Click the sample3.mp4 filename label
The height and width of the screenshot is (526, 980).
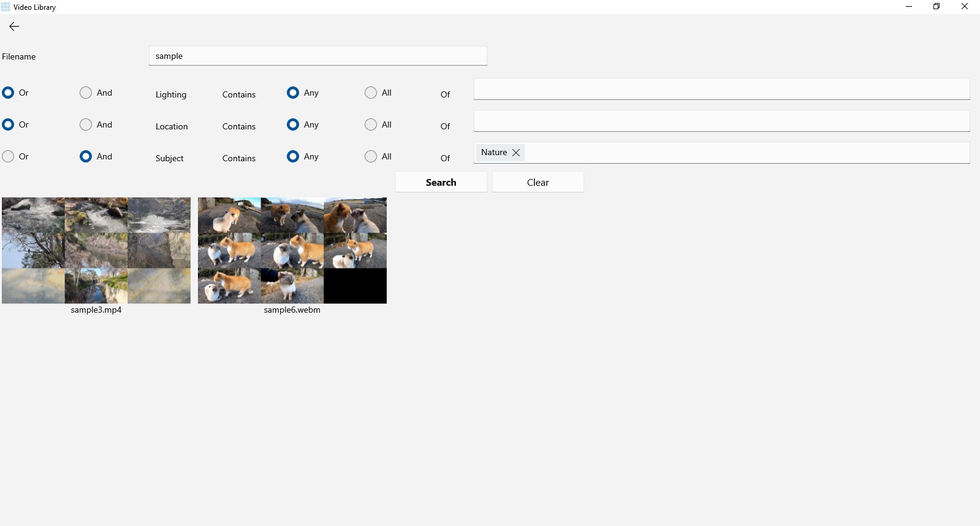(96, 310)
